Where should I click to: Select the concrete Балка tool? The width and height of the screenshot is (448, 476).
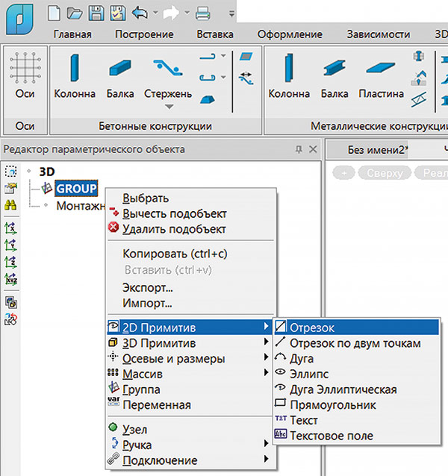tap(120, 76)
